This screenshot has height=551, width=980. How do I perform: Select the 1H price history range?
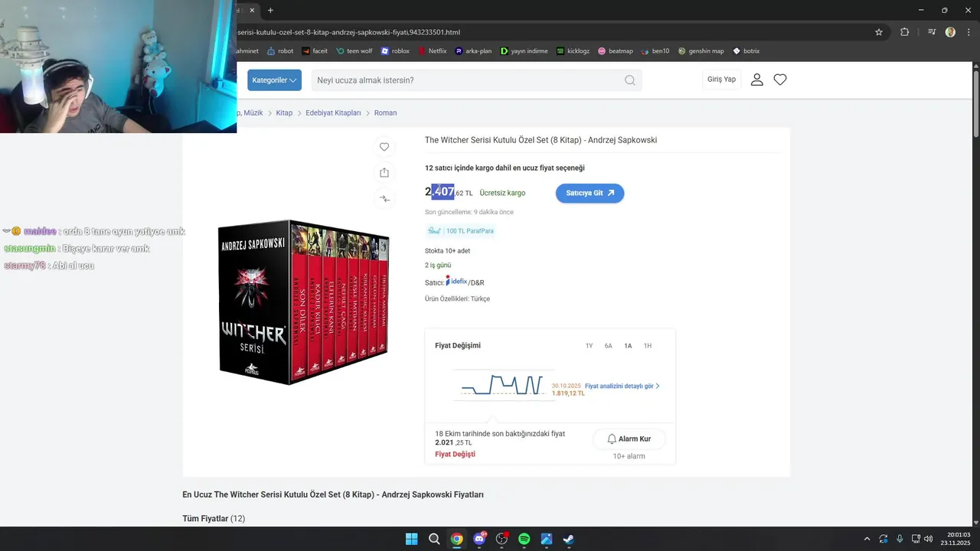648,346
